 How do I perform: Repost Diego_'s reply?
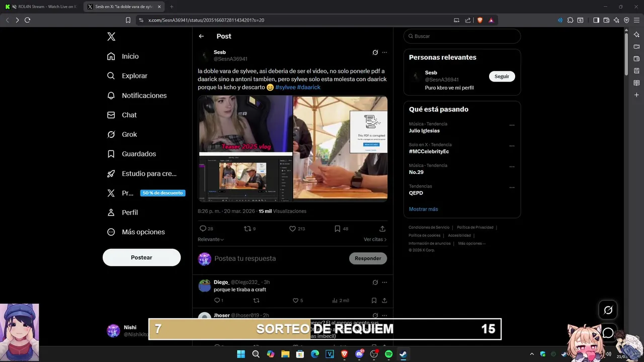(x=256, y=301)
